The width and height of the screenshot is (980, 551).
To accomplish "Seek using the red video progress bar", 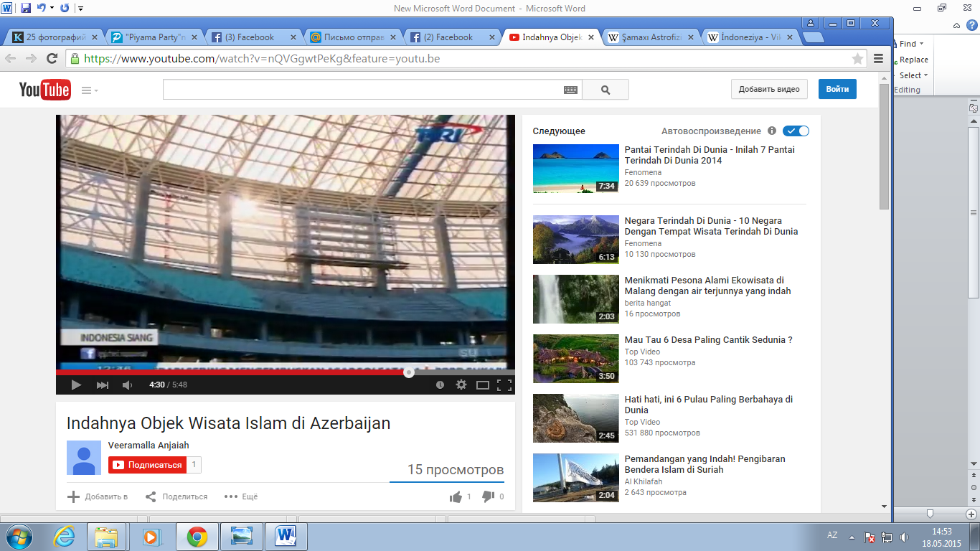I will (231, 372).
